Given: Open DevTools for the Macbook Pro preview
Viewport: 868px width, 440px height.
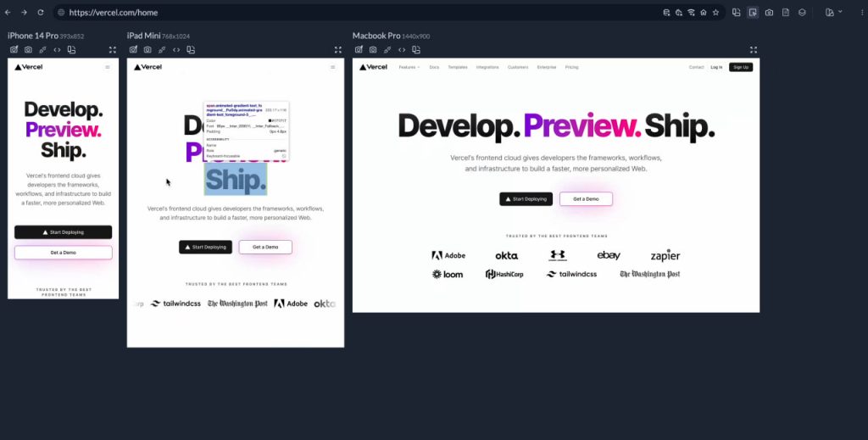Looking at the screenshot, I should [402, 50].
